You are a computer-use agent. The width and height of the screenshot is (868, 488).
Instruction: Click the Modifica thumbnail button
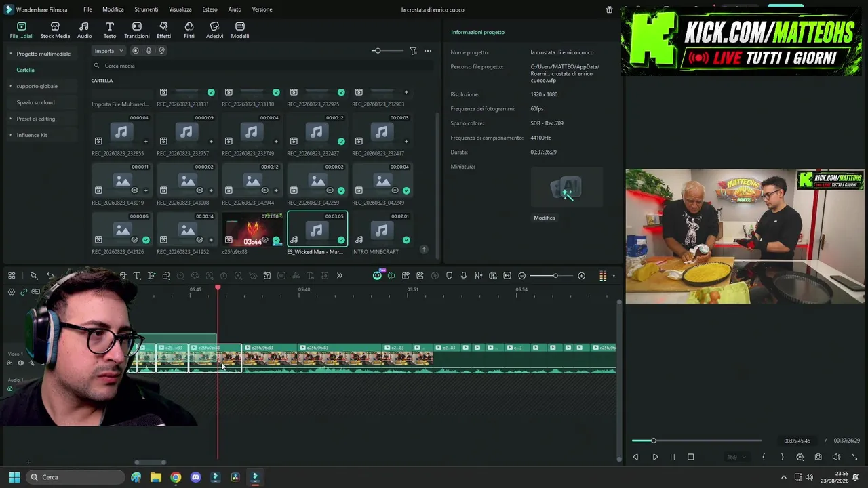click(545, 218)
